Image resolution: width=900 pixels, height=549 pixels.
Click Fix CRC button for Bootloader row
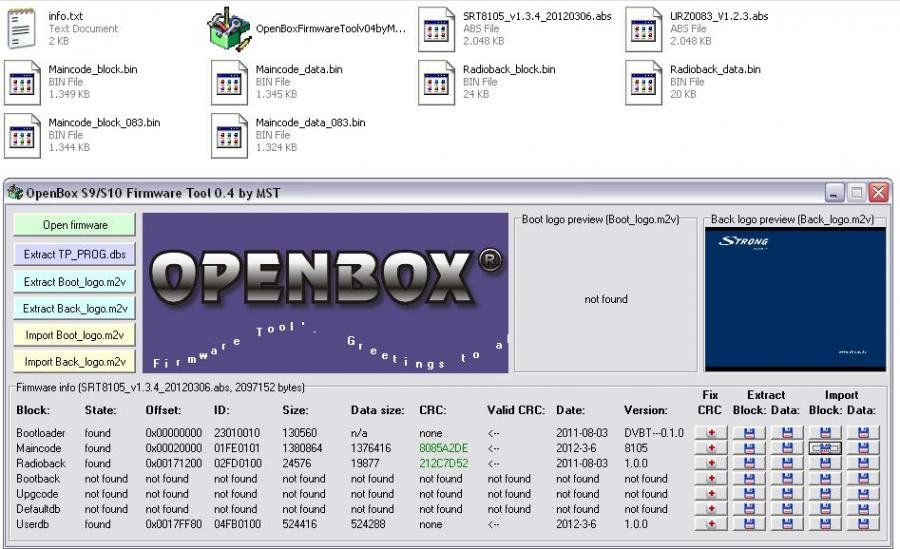711,432
